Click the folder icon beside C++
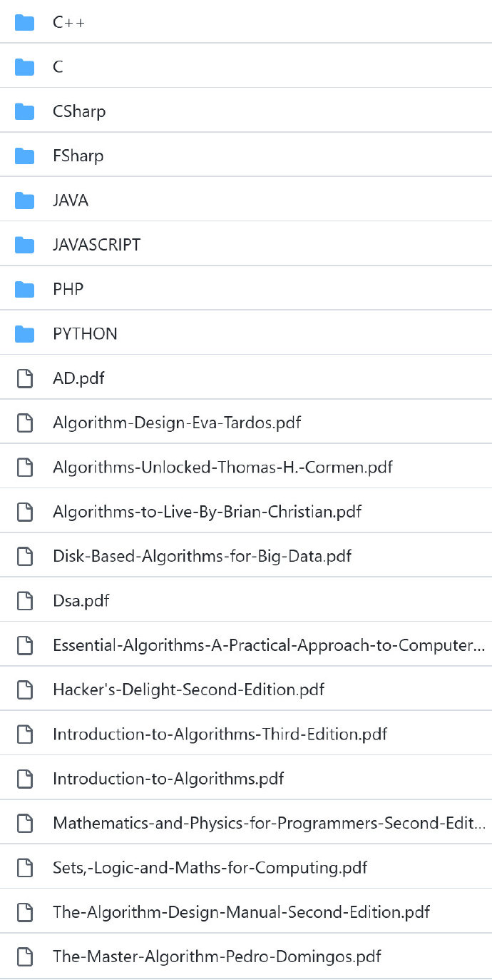 (24, 23)
